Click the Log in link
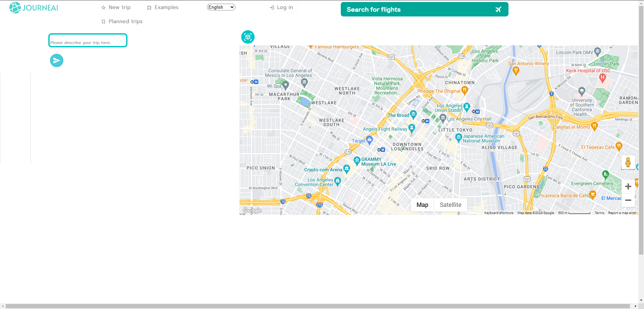The width and height of the screenshot is (644, 309). point(281,7)
